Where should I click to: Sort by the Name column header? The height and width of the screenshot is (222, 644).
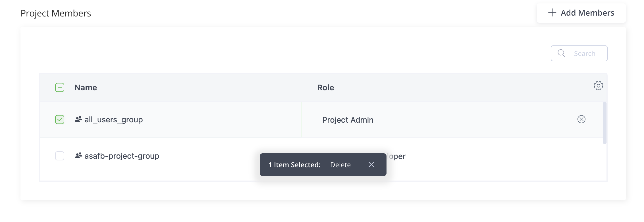tap(86, 87)
